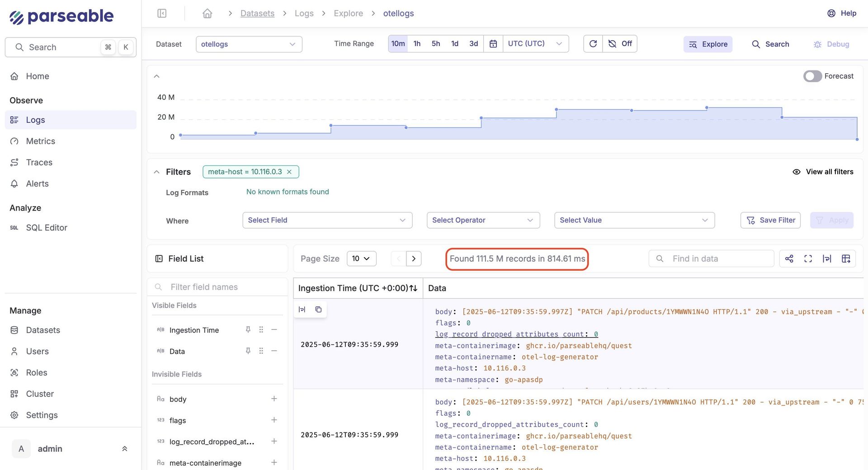Pin the Ingestion Time field
868x470 pixels.
248,330
